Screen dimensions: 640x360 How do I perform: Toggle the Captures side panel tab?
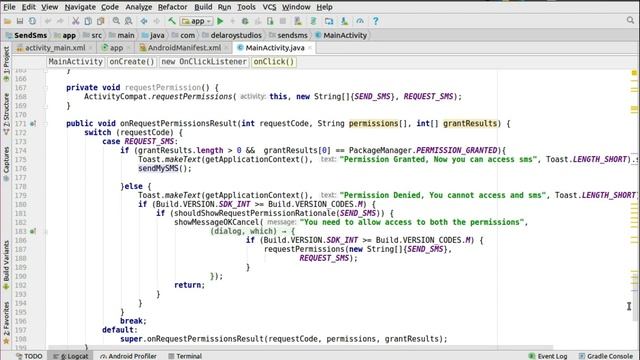6,164
